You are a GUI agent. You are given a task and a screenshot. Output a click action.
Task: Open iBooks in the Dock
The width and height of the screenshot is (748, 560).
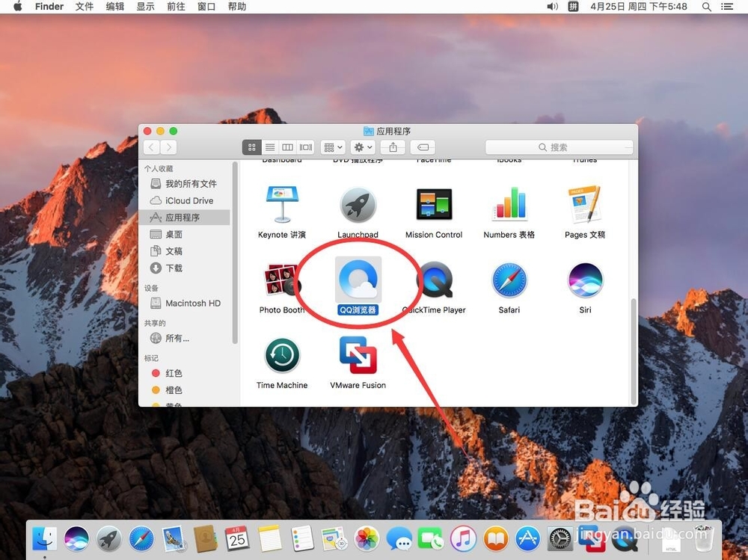tap(496, 539)
